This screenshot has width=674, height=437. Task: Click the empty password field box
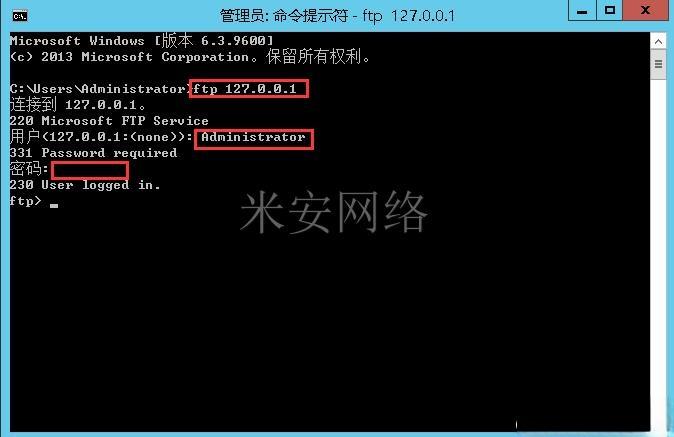tap(90, 170)
